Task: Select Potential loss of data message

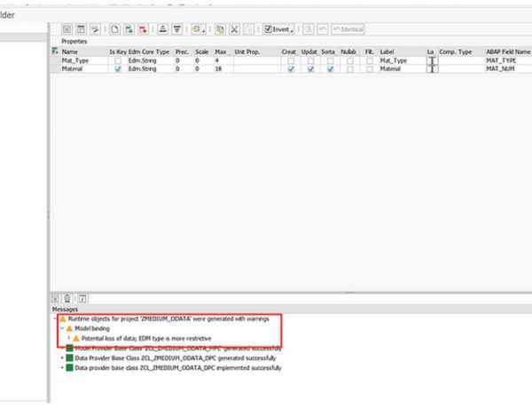Action: pos(146,339)
